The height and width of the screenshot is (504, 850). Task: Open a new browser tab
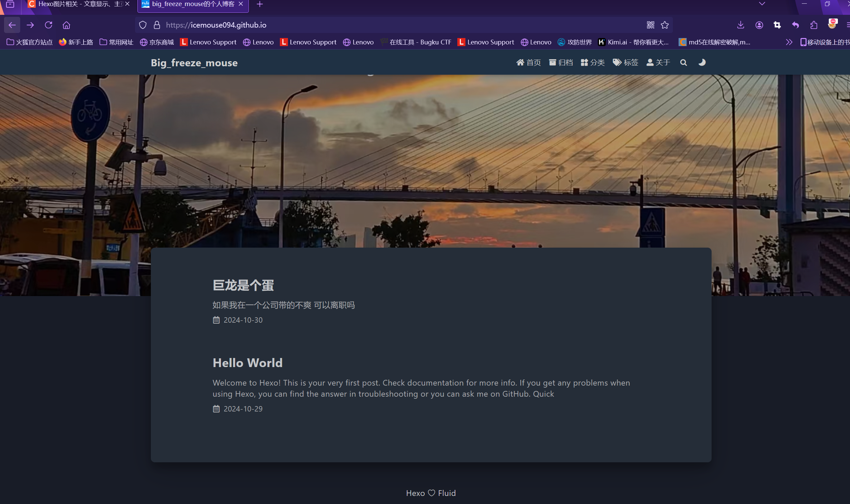coord(260,4)
